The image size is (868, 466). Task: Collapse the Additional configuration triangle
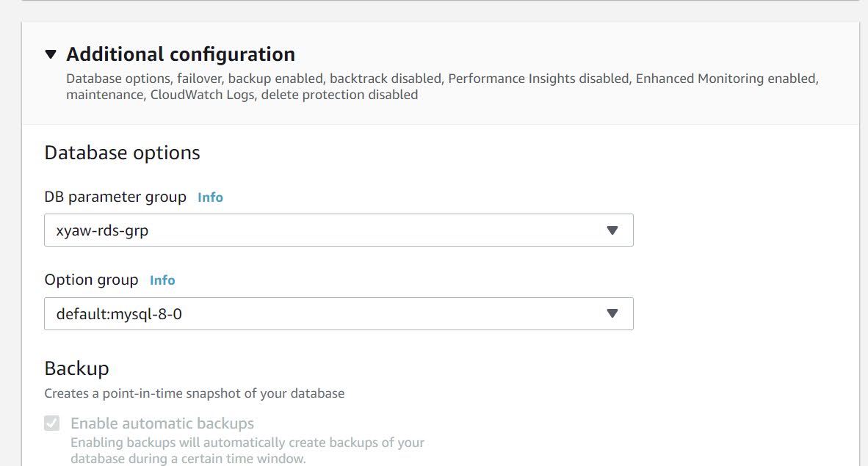tap(50, 54)
